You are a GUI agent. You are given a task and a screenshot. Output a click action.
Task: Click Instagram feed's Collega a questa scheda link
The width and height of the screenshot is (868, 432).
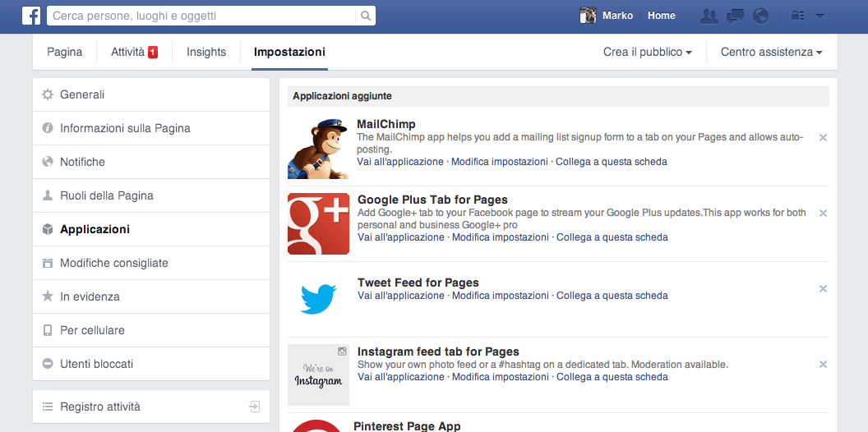click(612, 377)
